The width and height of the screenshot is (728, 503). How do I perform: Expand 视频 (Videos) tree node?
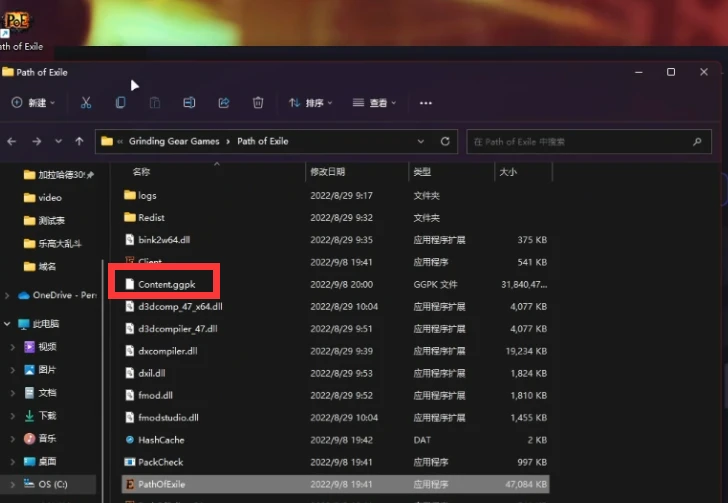(x=13, y=347)
